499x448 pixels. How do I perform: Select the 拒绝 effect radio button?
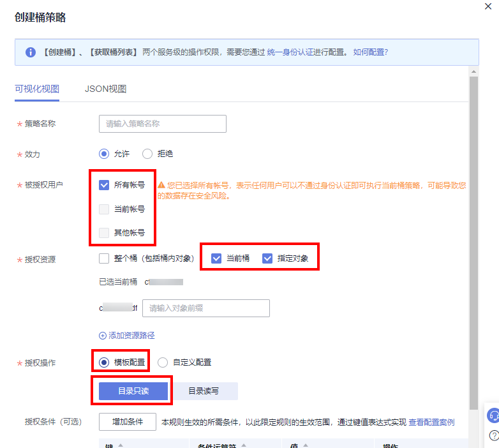tap(147, 154)
